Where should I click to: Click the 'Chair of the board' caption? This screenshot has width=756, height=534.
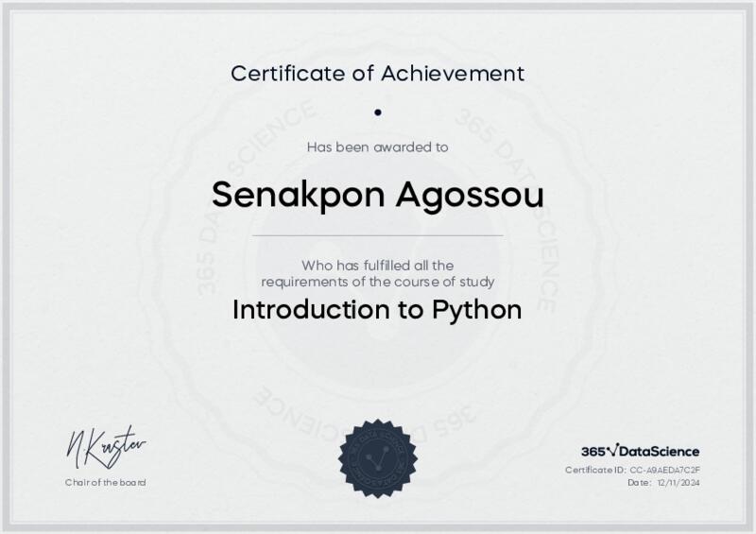[x=105, y=482]
